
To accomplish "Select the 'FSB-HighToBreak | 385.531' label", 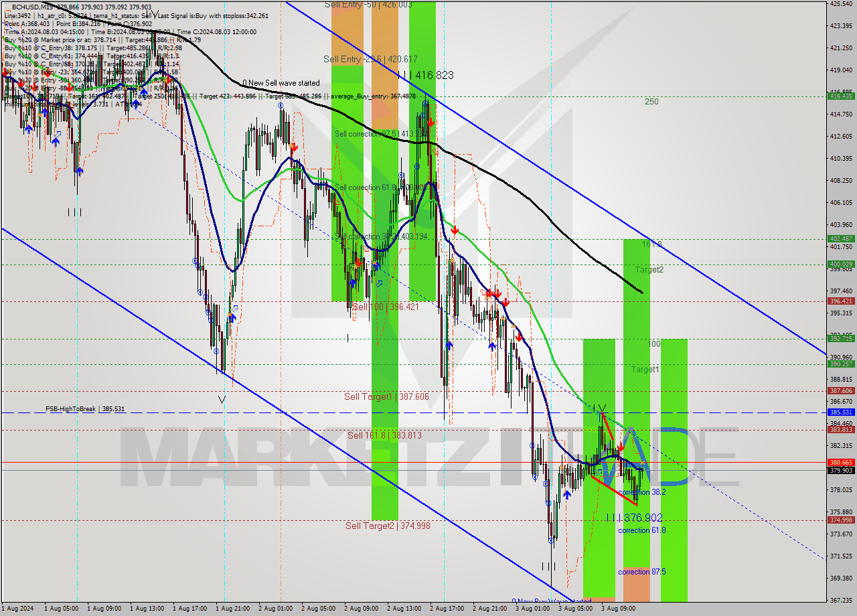I will pyautogui.click(x=85, y=408).
